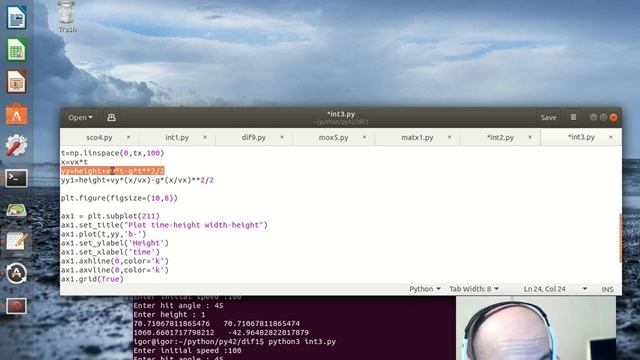Viewport: 640px width, 360px height.
Task: Toggle the INS insert mode indicator
Action: [x=607, y=289]
